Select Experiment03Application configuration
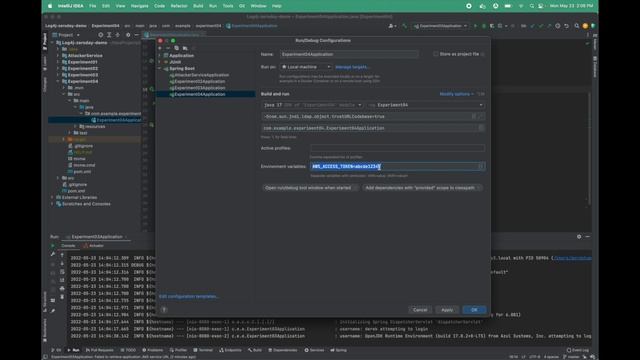The width and height of the screenshot is (640, 360). point(198,88)
